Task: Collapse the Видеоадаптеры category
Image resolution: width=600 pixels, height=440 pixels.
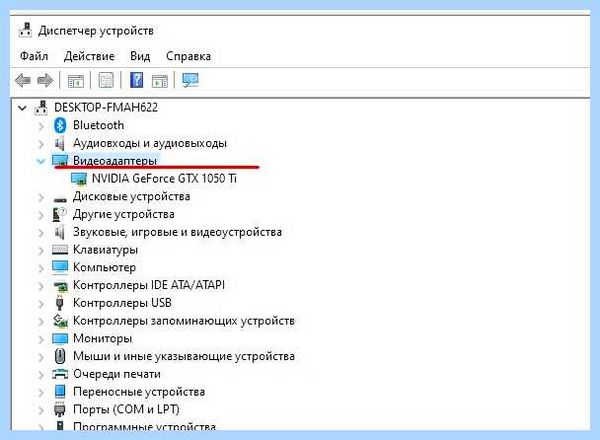Action: coord(41,161)
